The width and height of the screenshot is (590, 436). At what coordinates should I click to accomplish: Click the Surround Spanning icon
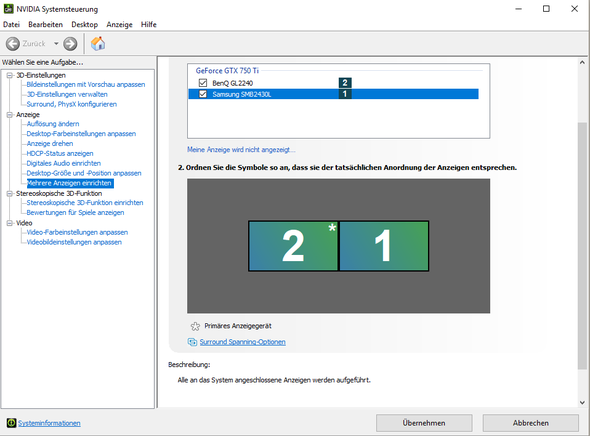192,342
